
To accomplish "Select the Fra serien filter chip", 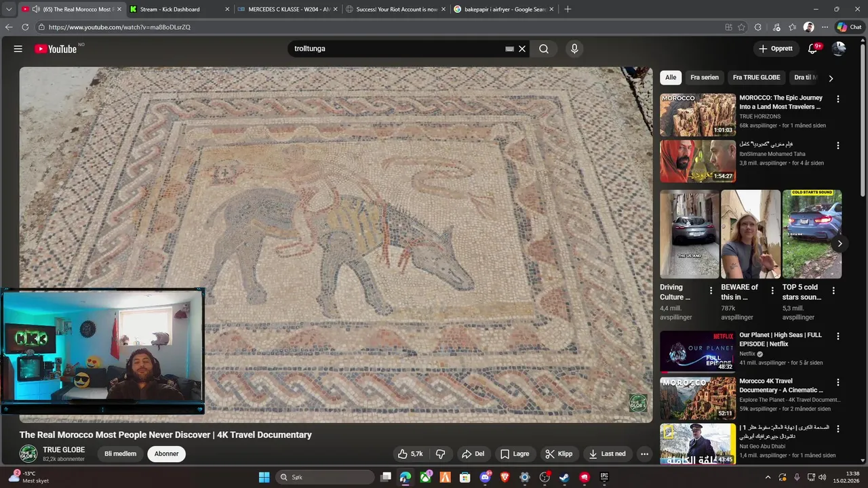I will click(705, 77).
